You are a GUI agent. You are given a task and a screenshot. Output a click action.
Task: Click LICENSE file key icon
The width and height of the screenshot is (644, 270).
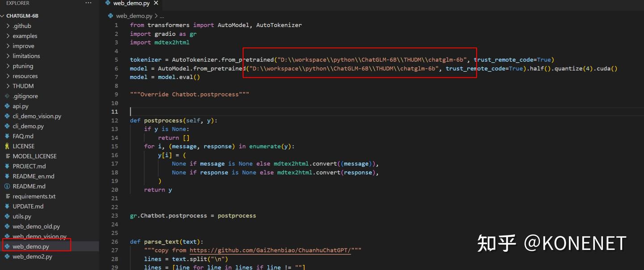point(7,146)
